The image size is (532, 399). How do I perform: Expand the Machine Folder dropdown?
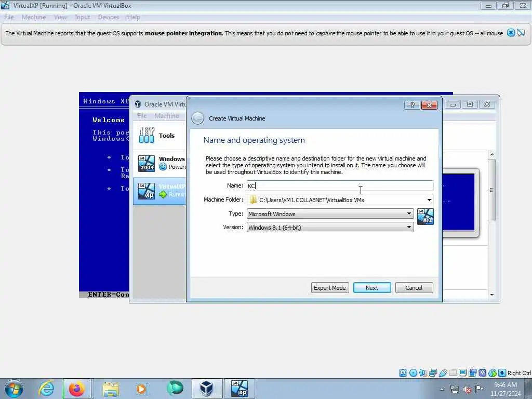coord(429,200)
